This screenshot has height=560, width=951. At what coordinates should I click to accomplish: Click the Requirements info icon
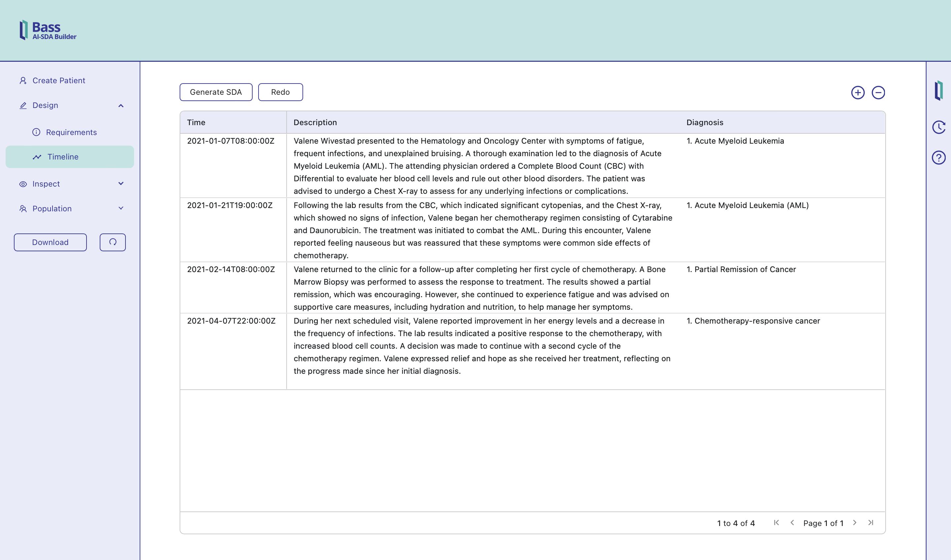pyautogui.click(x=36, y=132)
